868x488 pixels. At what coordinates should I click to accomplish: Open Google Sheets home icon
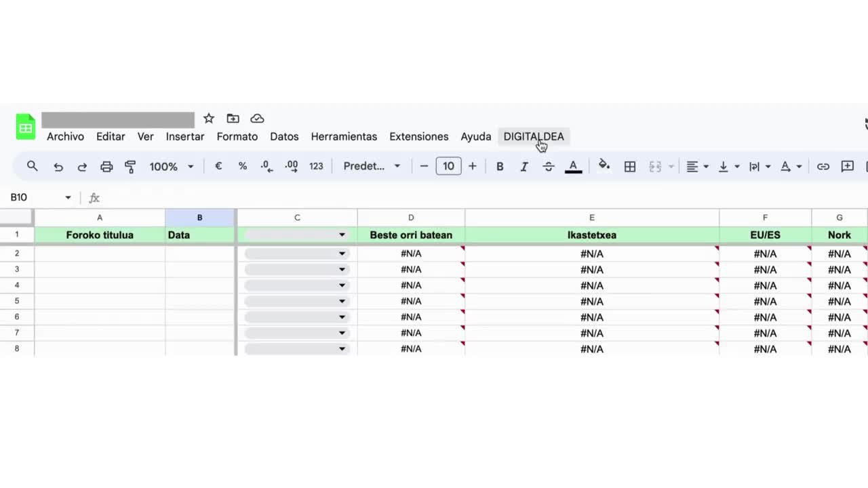coord(26,127)
